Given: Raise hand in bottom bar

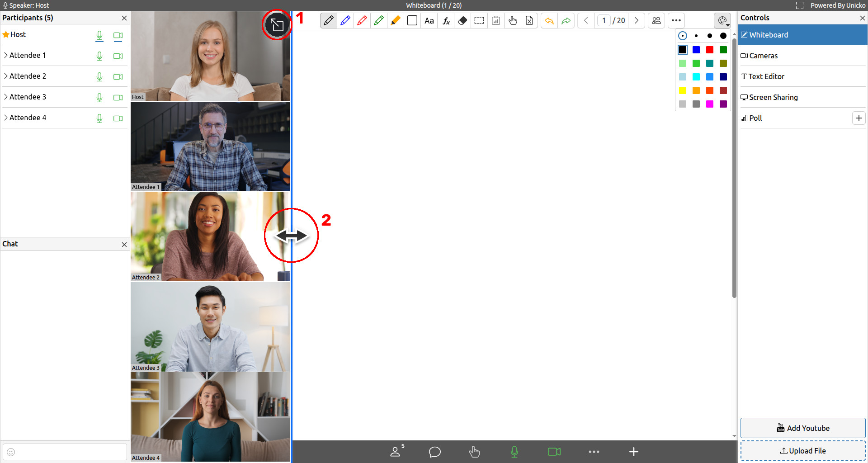Looking at the screenshot, I should (474, 452).
